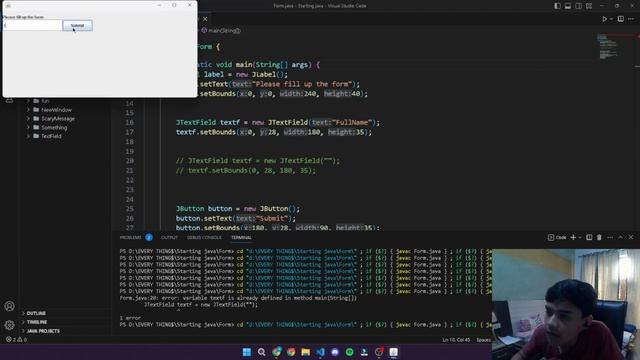Click the JButton button declaration line
The image size is (640, 360).
238,209
